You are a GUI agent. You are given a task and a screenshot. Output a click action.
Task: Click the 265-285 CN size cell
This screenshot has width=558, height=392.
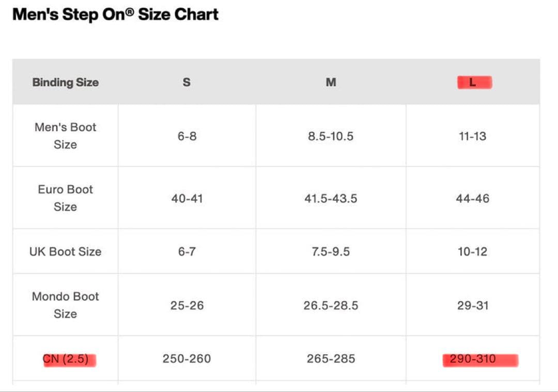point(331,358)
